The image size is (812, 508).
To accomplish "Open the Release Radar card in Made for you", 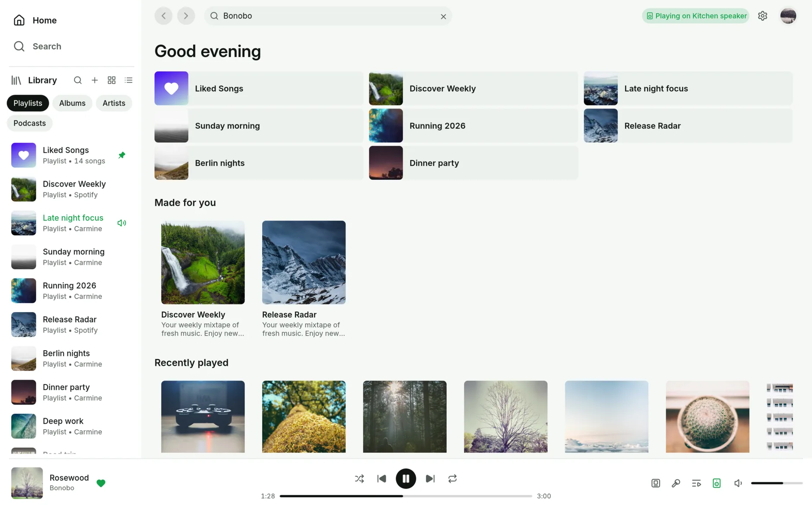I will 304,279.
